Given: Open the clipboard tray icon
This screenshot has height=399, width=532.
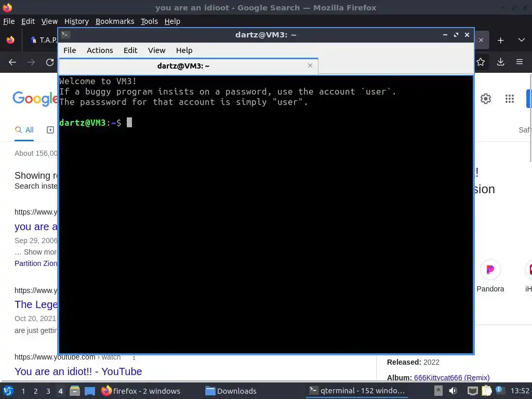Looking at the screenshot, I should point(486,391).
